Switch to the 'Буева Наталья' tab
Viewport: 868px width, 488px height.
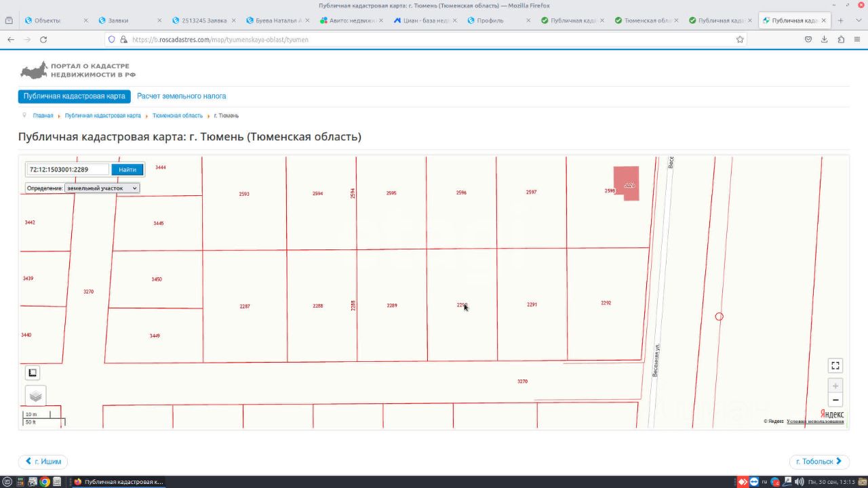coord(278,20)
